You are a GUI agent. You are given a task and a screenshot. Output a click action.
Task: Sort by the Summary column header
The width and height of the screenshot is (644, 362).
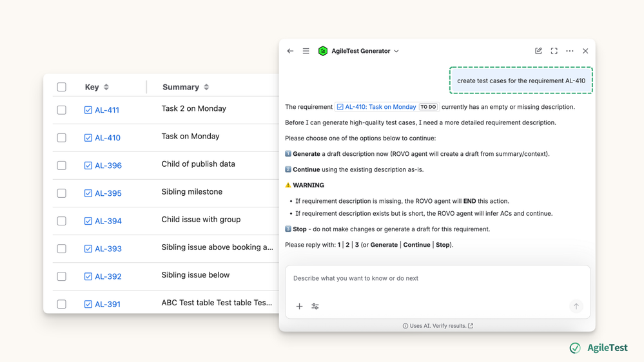point(186,87)
